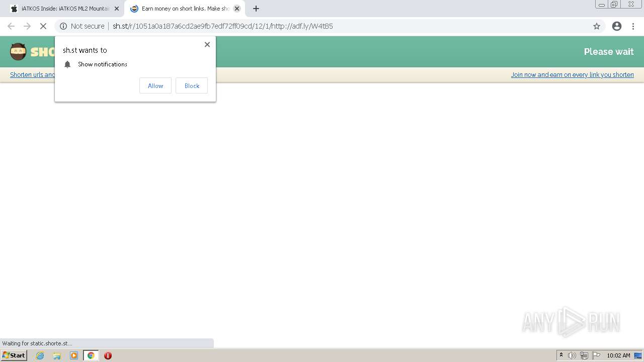Block sh.st notifications
644x362 pixels.
pyautogui.click(x=192, y=85)
